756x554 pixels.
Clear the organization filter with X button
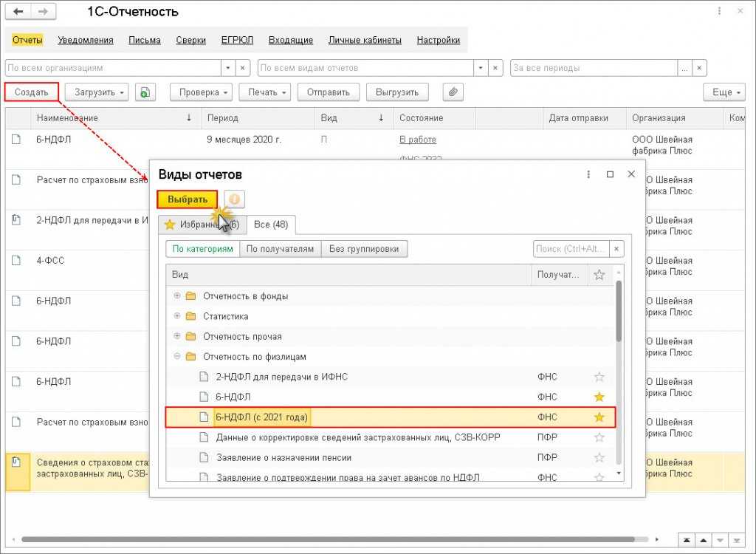coord(243,68)
